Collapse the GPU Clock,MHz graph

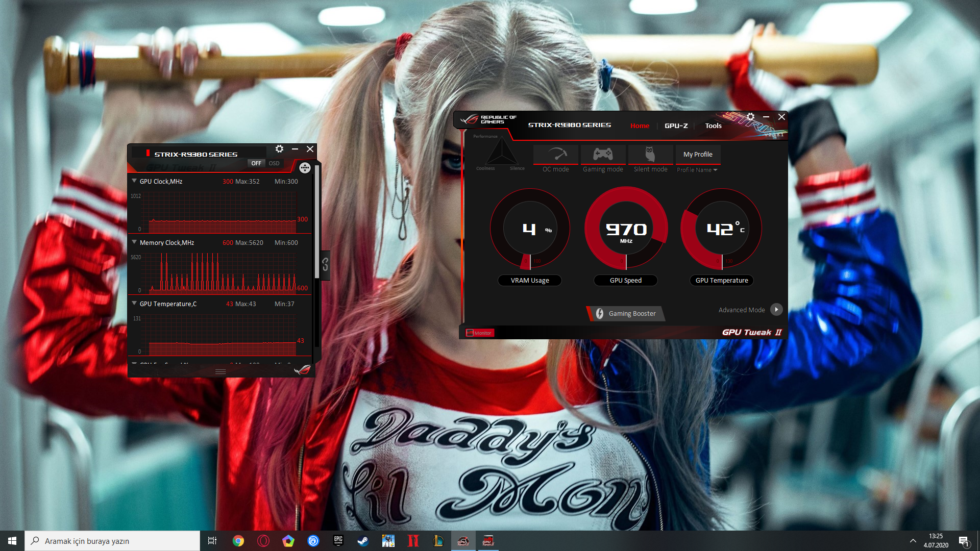click(134, 181)
